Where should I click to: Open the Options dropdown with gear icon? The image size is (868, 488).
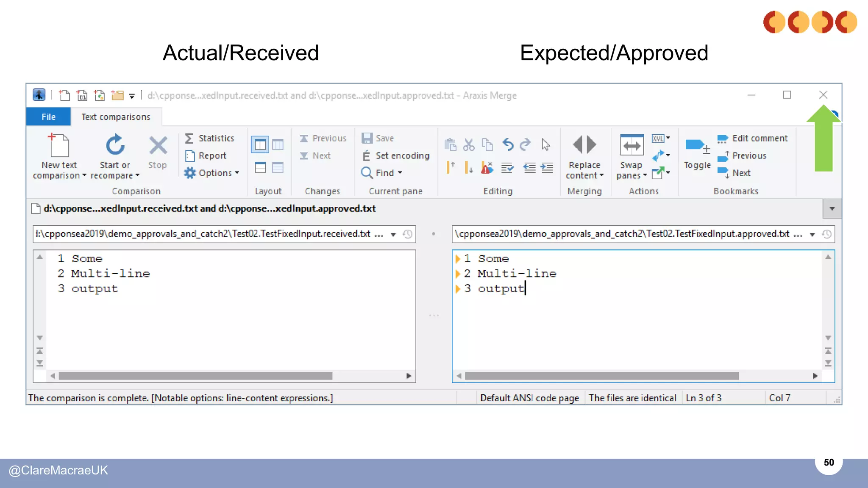212,173
